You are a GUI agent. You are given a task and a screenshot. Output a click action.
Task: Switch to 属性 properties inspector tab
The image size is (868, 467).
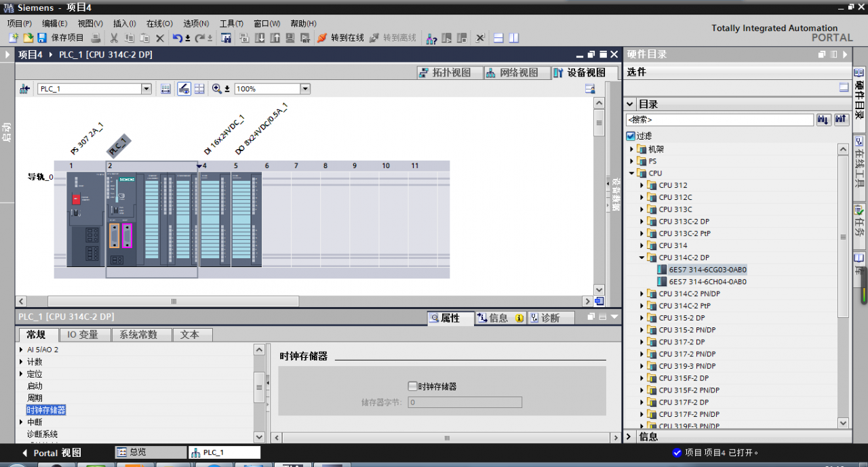tap(450, 318)
